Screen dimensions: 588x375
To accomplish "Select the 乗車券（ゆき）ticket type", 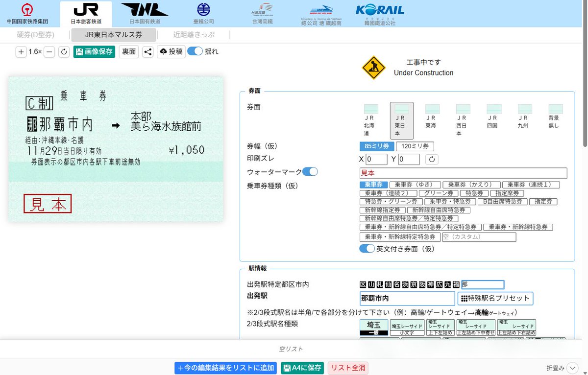I will pos(415,185).
